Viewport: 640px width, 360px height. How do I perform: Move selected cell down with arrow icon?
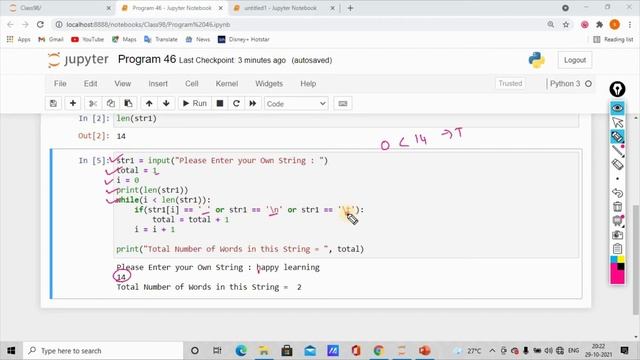[166, 104]
